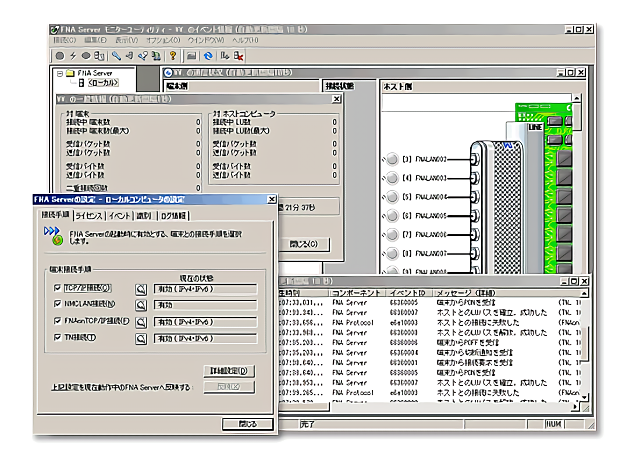Click the イベントID column header

click(x=407, y=293)
